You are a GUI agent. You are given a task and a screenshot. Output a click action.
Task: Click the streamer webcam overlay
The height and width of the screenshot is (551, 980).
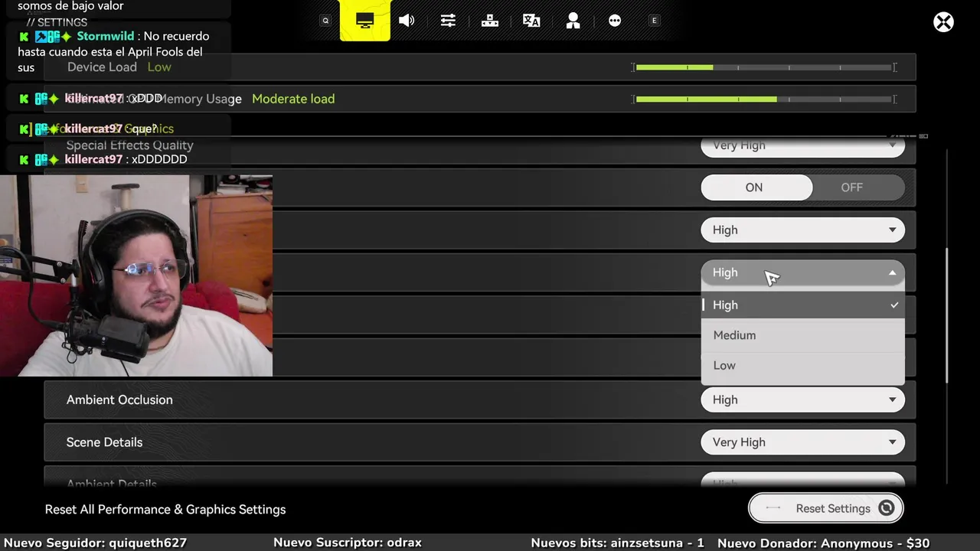(136, 275)
